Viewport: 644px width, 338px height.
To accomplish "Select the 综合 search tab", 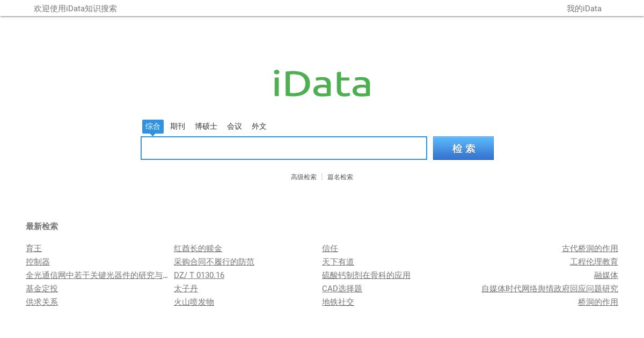I will coord(153,127).
